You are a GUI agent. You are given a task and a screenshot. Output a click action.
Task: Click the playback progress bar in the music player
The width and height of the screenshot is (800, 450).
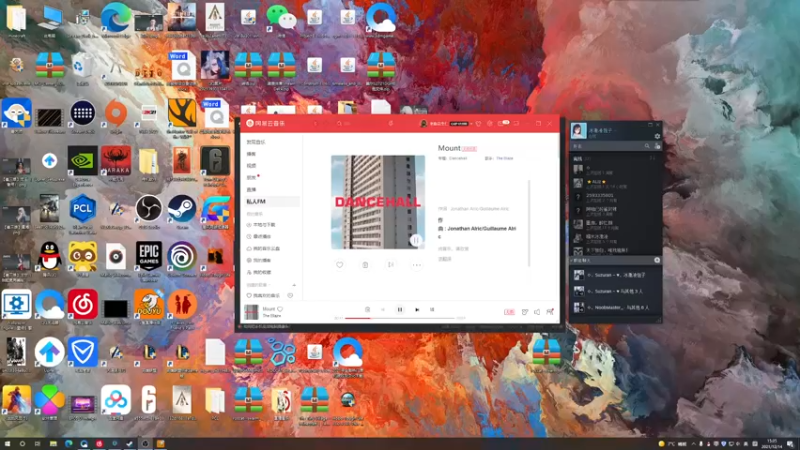[x=400, y=318]
